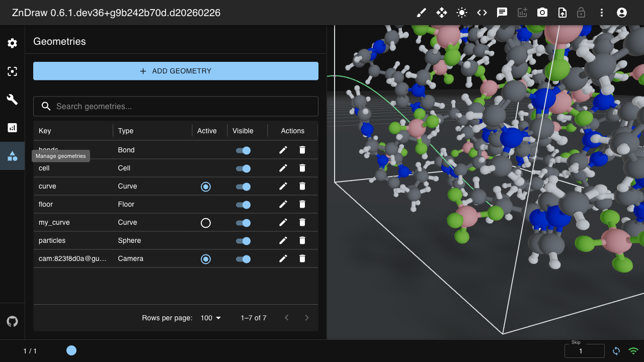644x362 pixels.
Task: Activate the move/transform arrows tool
Action: coord(442,13)
